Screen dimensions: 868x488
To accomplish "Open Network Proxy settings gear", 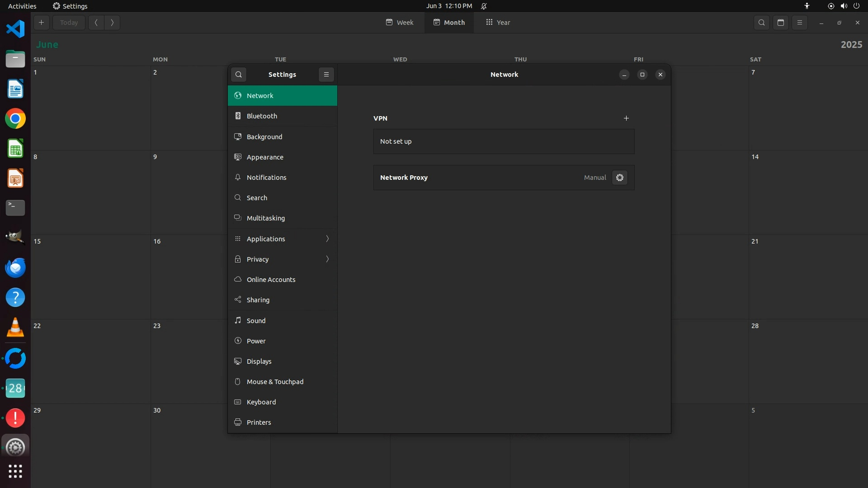I will pyautogui.click(x=619, y=178).
